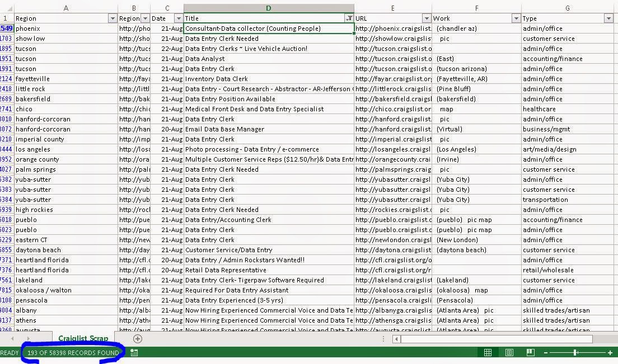Select the Craiglist Scrap sheet tab

(x=83, y=338)
